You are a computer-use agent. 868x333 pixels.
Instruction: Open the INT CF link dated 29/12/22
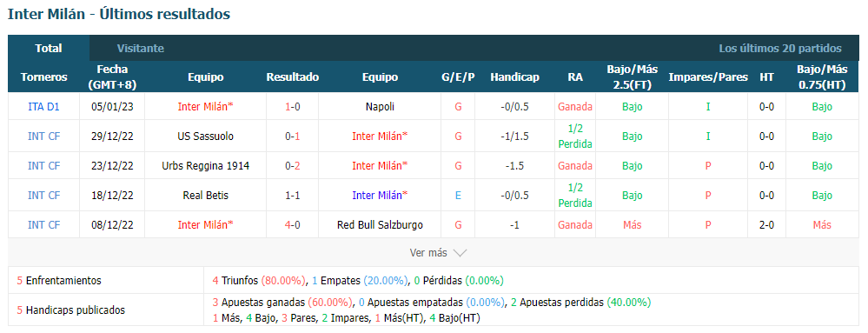43,137
